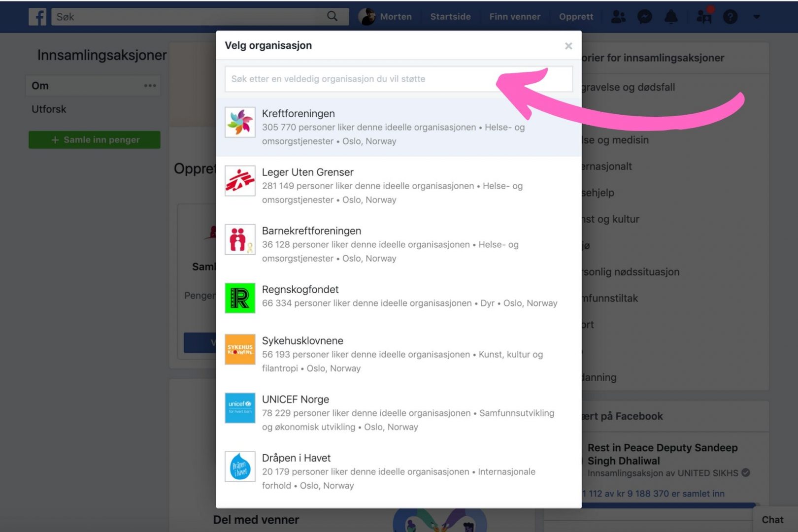Screen dimensions: 798x532
Task: Click the Innsamlingsaksjoner page heading
Action: pyautogui.click(x=102, y=55)
